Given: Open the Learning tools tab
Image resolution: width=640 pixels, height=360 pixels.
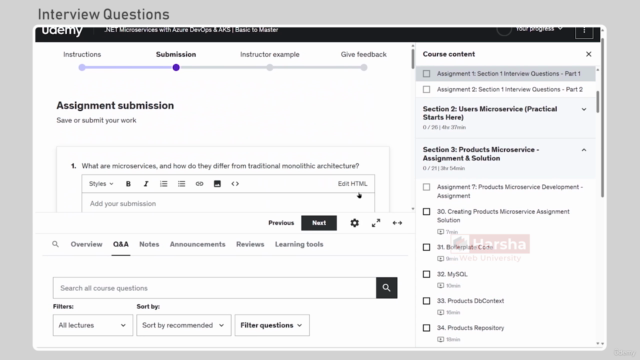Looking at the screenshot, I should point(299,244).
